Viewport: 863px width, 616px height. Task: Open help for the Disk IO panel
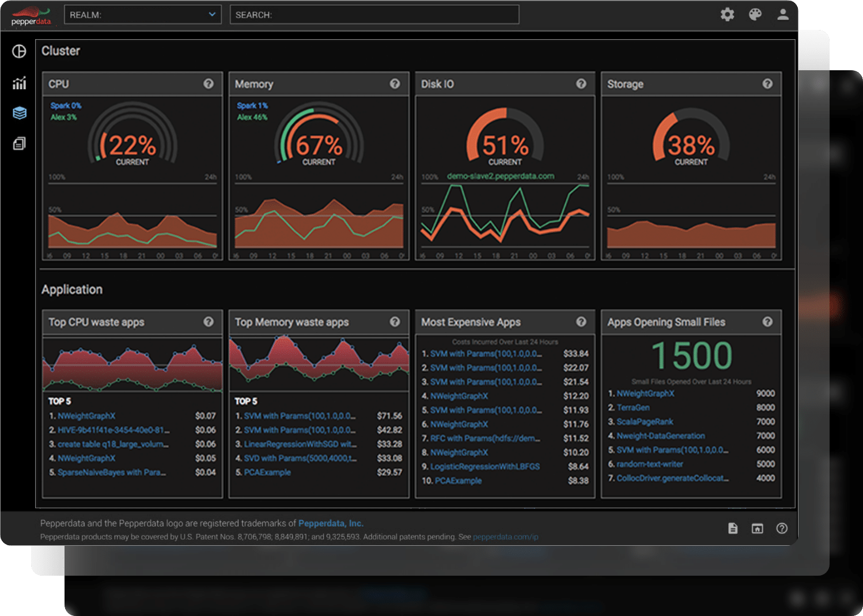click(581, 83)
